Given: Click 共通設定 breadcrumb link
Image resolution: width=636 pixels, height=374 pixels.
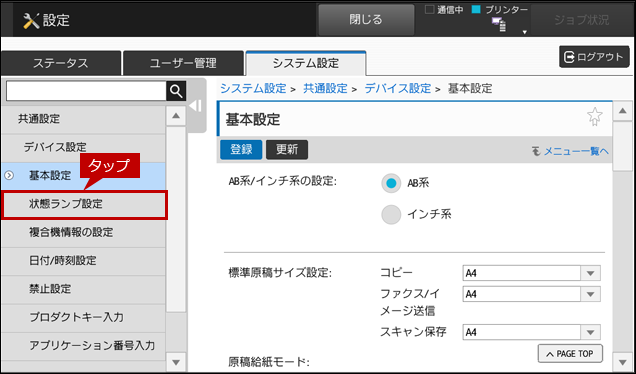Looking at the screenshot, I should (x=325, y=88).
